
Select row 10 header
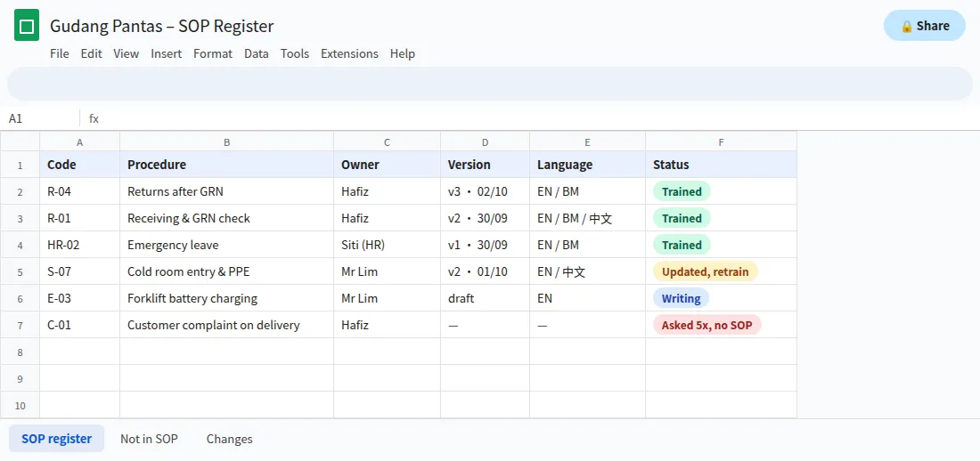[x=20, y=405]
